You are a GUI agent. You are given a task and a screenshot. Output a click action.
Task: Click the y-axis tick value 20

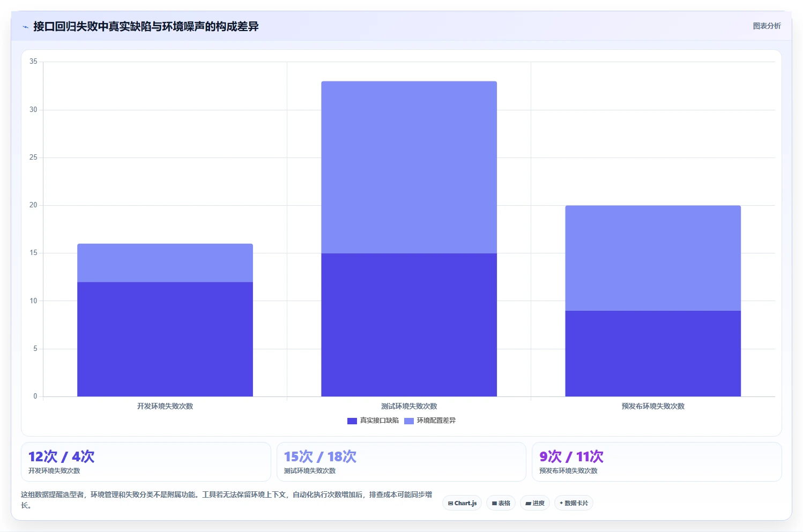click(33, 205)
